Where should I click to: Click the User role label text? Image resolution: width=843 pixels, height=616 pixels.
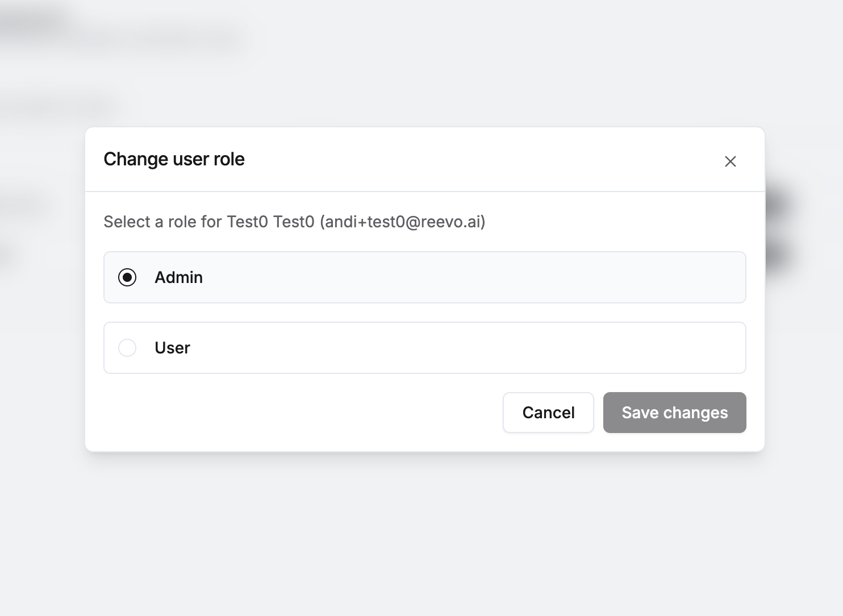pos(172,348)
